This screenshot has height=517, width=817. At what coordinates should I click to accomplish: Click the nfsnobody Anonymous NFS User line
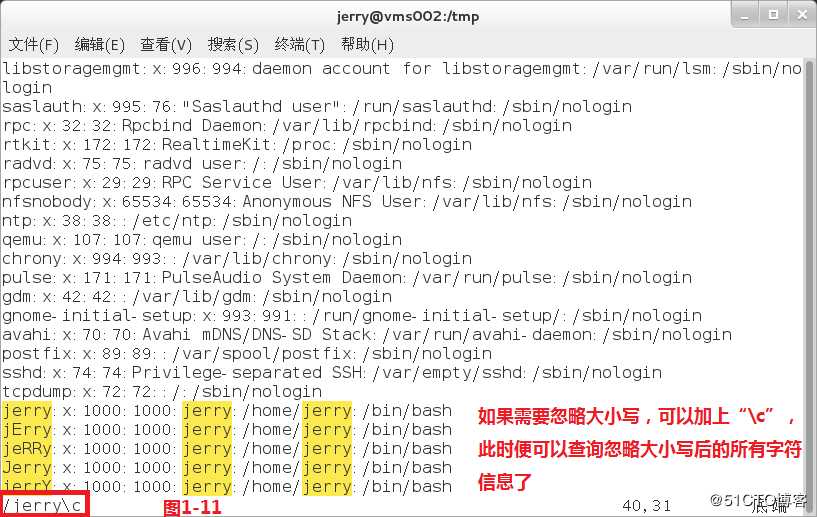click(347, 202)
